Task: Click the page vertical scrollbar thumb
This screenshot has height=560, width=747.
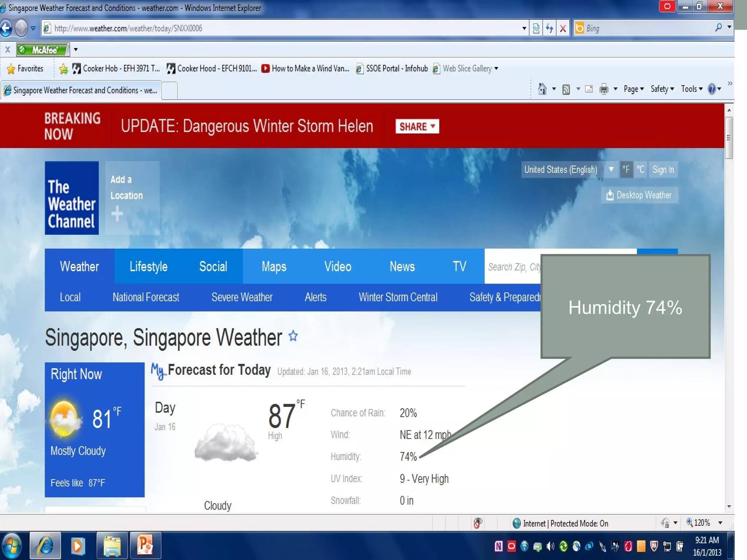Action: click(x=729, y=138)
